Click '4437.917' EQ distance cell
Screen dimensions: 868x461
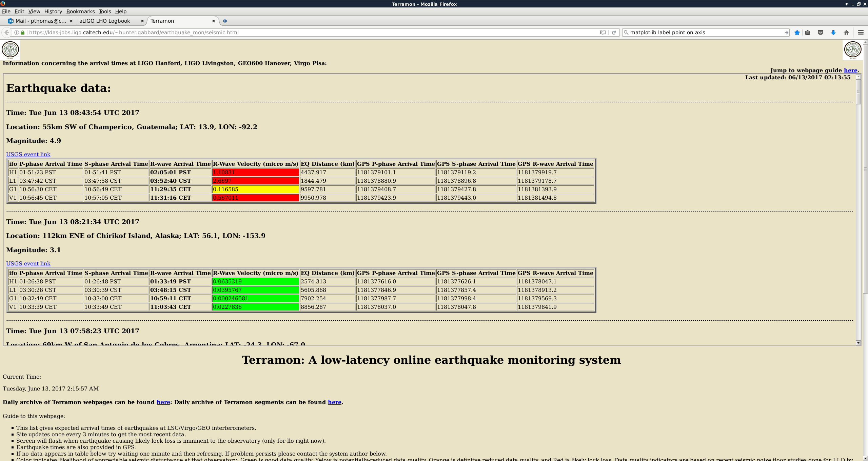coord(328,172)
